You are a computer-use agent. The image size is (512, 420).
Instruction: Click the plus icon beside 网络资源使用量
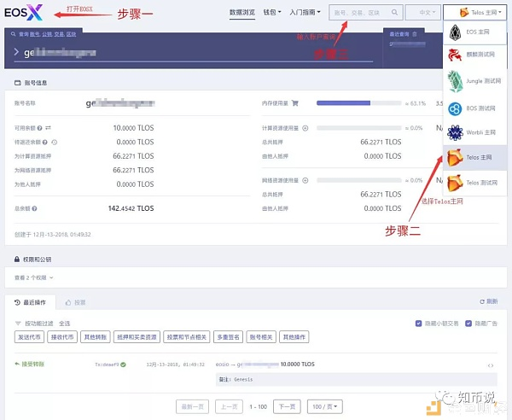(305, 180)
